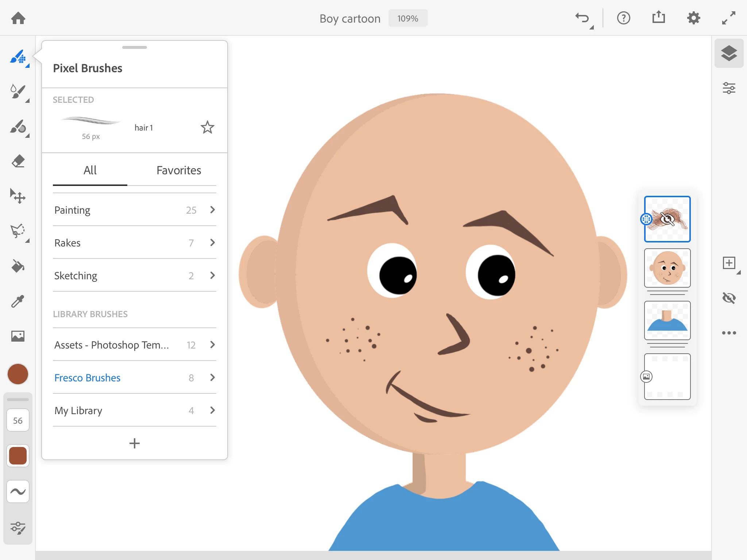Select the Live Brushes watercolor tool
The width and height of the screenshot is (747, 560).
pyautogui.click(x=18, y=92)
